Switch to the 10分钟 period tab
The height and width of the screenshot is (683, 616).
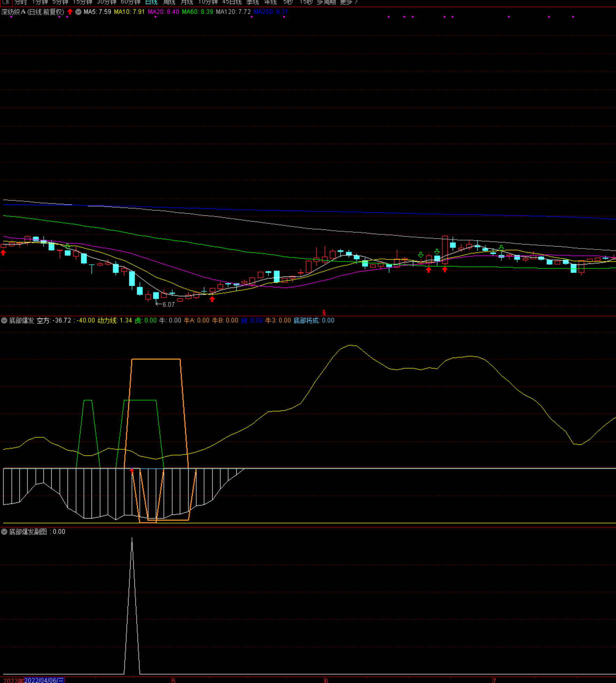(x=208, y=2)
